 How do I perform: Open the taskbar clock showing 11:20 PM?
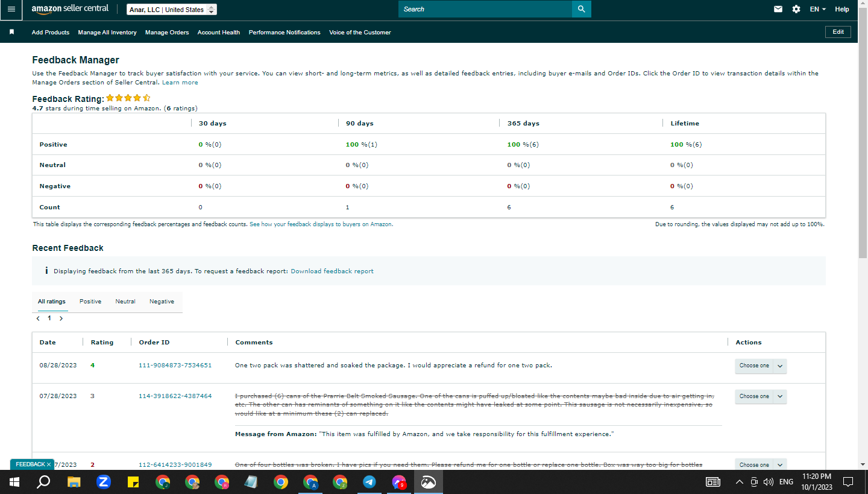(817, 482)
